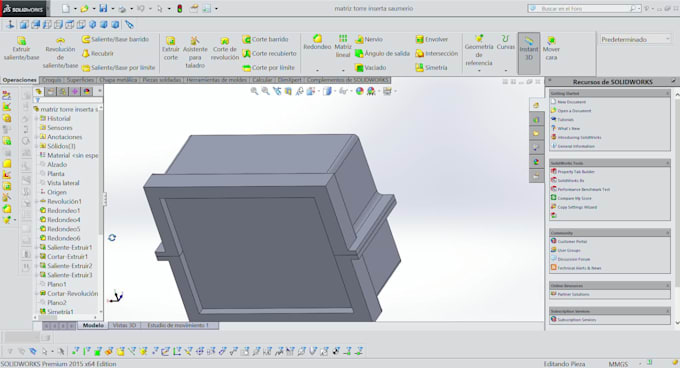The image size is (680, 368).
Task: Select Revolución1 in feature tree
Action: click(64, 202)
